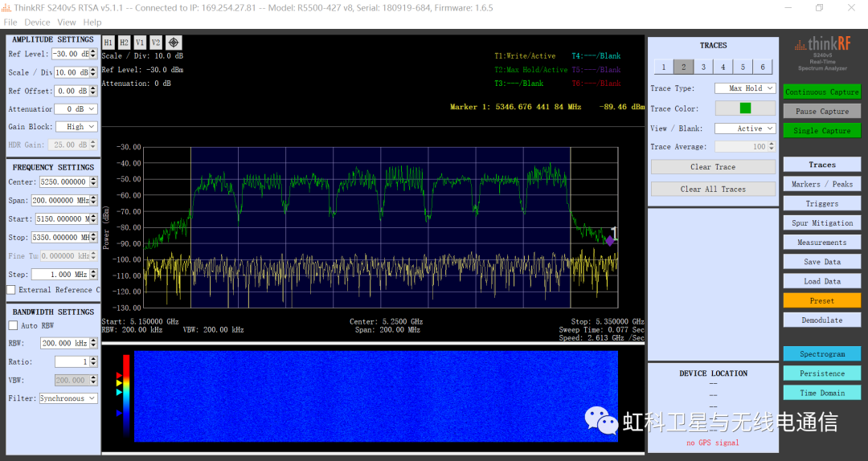
Task: Select the cyan triangle on spectrogram color bar
Action: point(120,393)
